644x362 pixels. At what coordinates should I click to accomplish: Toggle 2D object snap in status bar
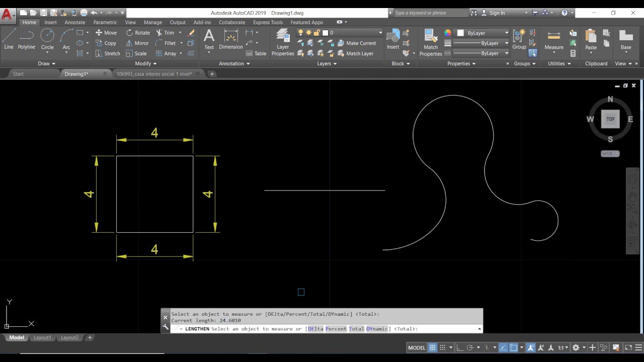pos(514,347)
